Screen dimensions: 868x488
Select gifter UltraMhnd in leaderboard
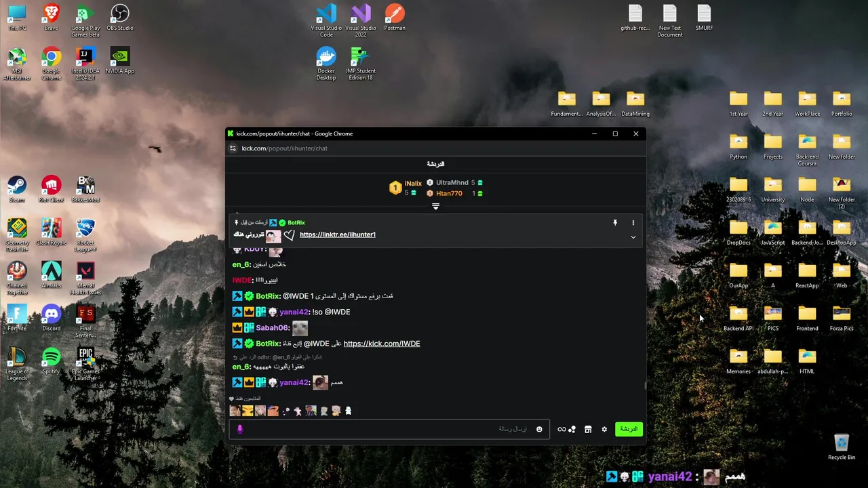[x=452, y=182]
